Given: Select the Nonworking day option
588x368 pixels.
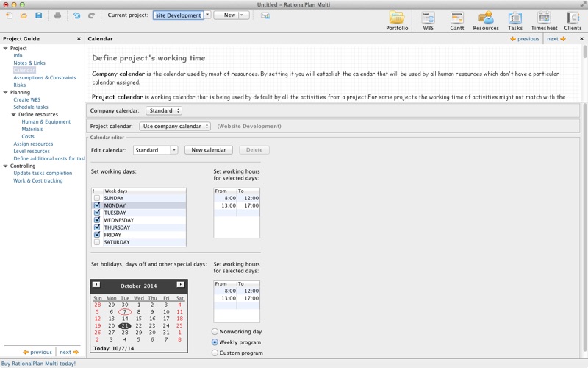Looking at the screenshot, I should tap(215, 332).
